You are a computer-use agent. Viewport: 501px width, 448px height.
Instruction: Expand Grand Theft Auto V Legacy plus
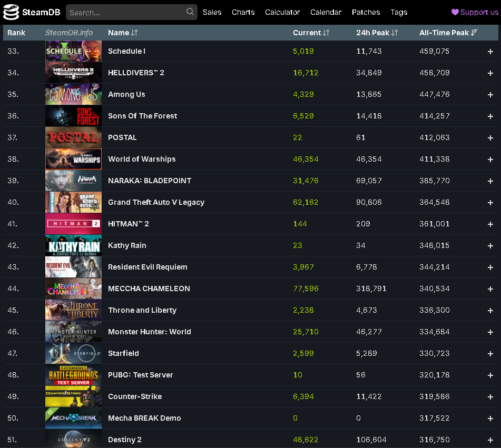(x=490, y=203)
